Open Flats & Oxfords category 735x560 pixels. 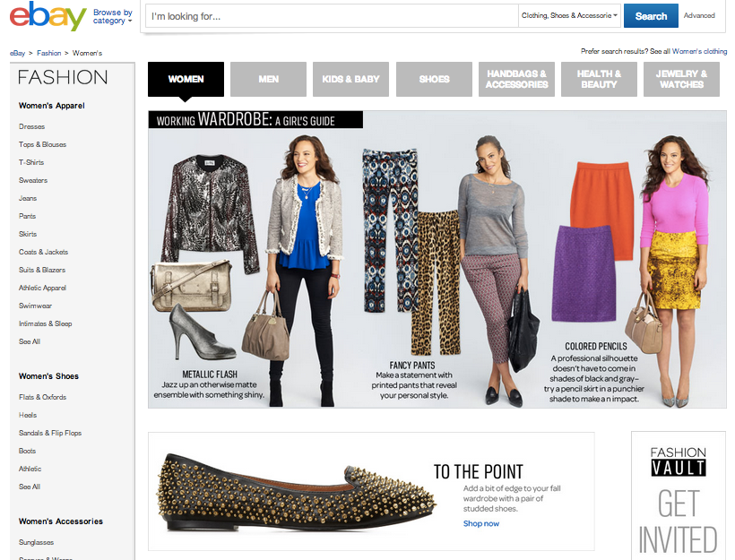pyautogui.click(x=42, y=397)
